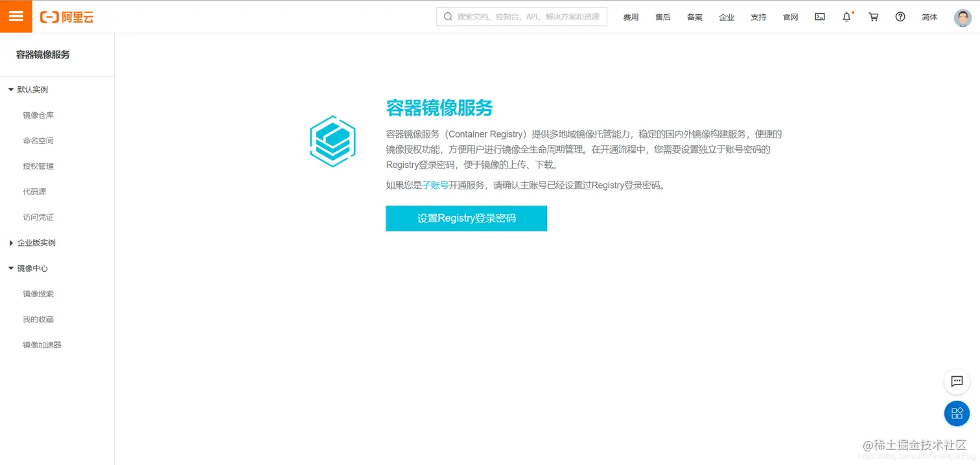This screenshot has width=980, height=465.
Task: Open the Cloud Shell terminal icon
Action: coord(819,17)
